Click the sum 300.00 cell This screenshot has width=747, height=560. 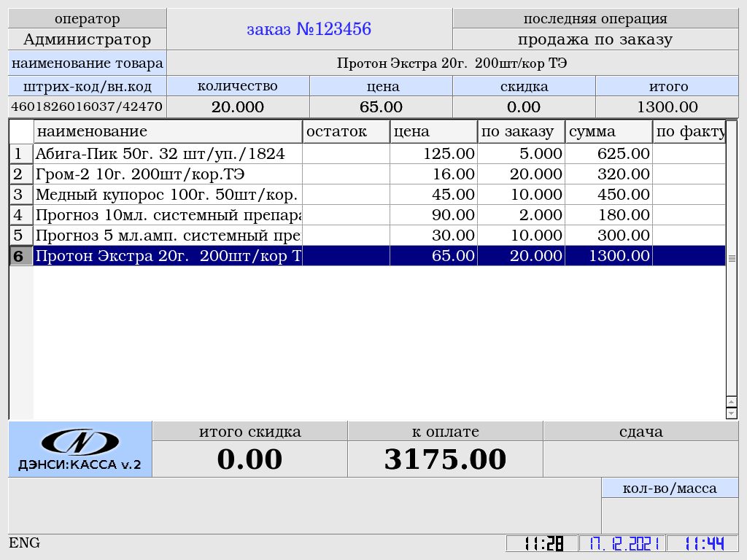pos(609,236)
